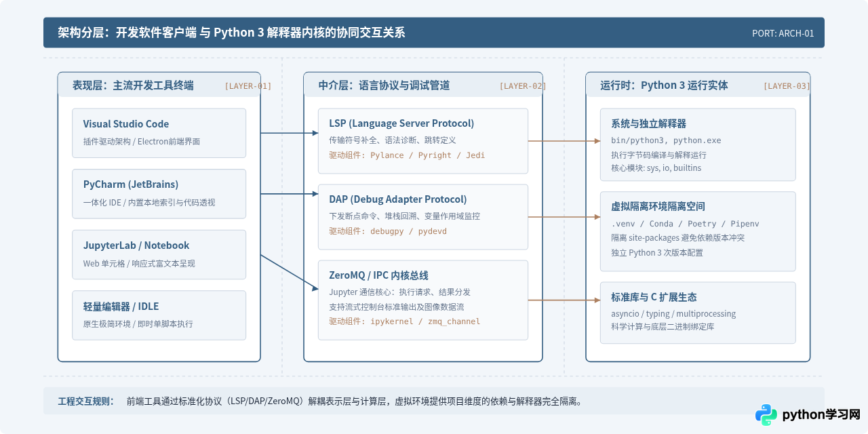The image size is (868, 434).
Task: Select "传输符号补全、语法诊断、跳转定义" line
Action: point(393,140)
